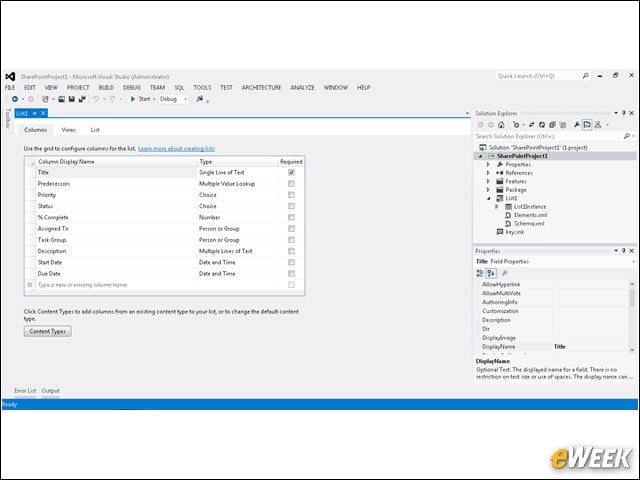Click the Quick Launch search magnifier icon
The height and width of the screenshot is (480, 640).
click(585, 76)
